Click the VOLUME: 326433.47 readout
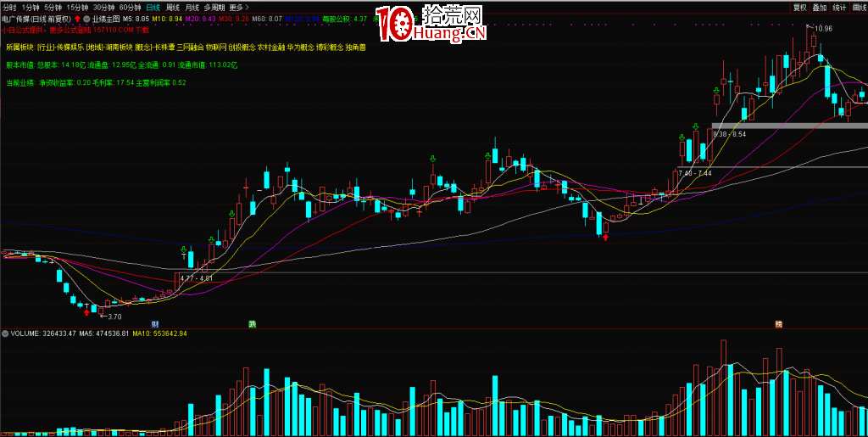This screenshot has width=868, height=437. point(44,333)
